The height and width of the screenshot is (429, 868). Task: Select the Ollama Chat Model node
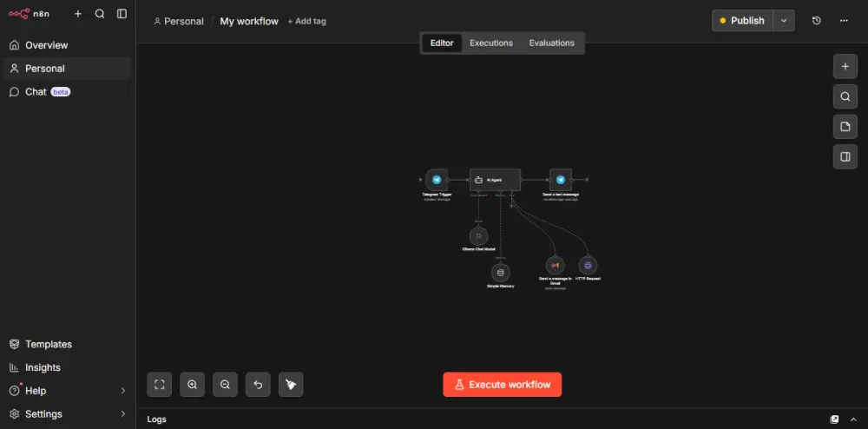pos(478,236)
